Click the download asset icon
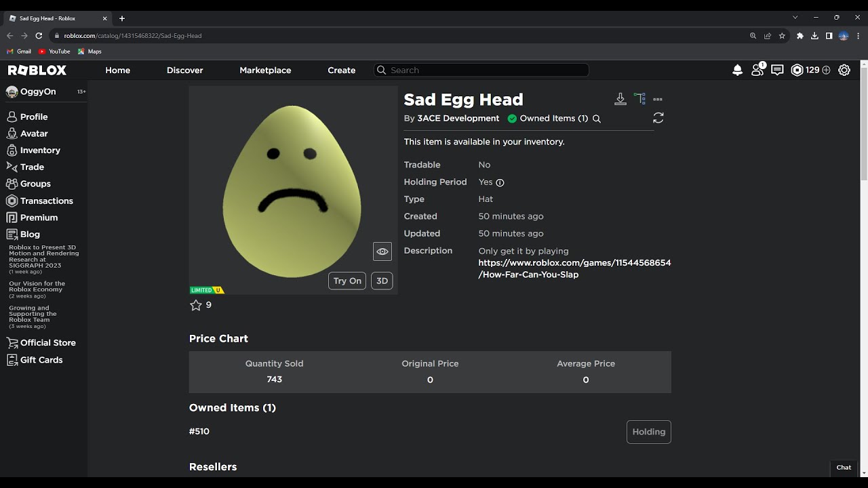868x488 pixels. pos(620,99)
